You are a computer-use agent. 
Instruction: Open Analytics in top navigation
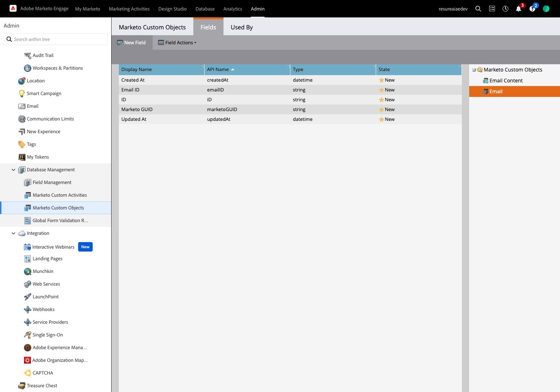233,9
